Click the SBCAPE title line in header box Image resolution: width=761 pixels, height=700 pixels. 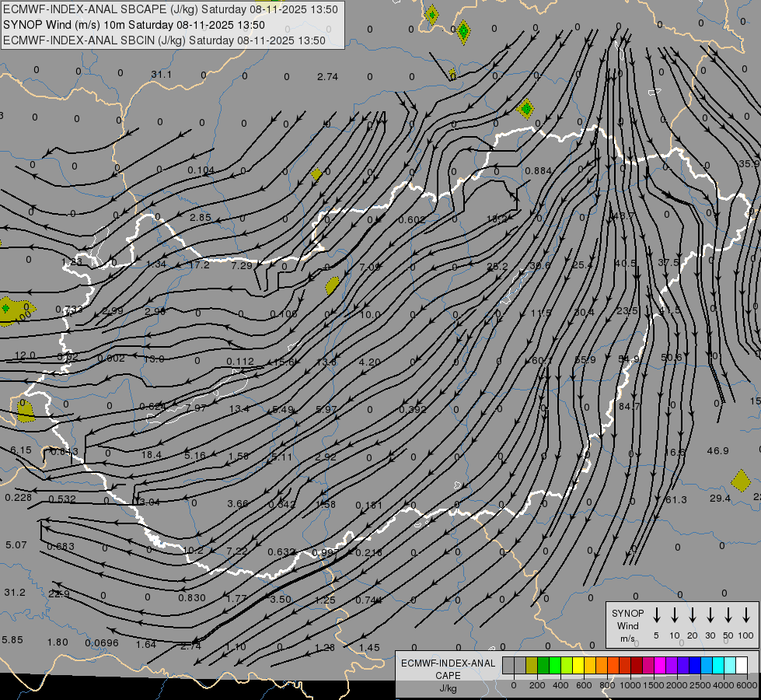pos(170,9)
